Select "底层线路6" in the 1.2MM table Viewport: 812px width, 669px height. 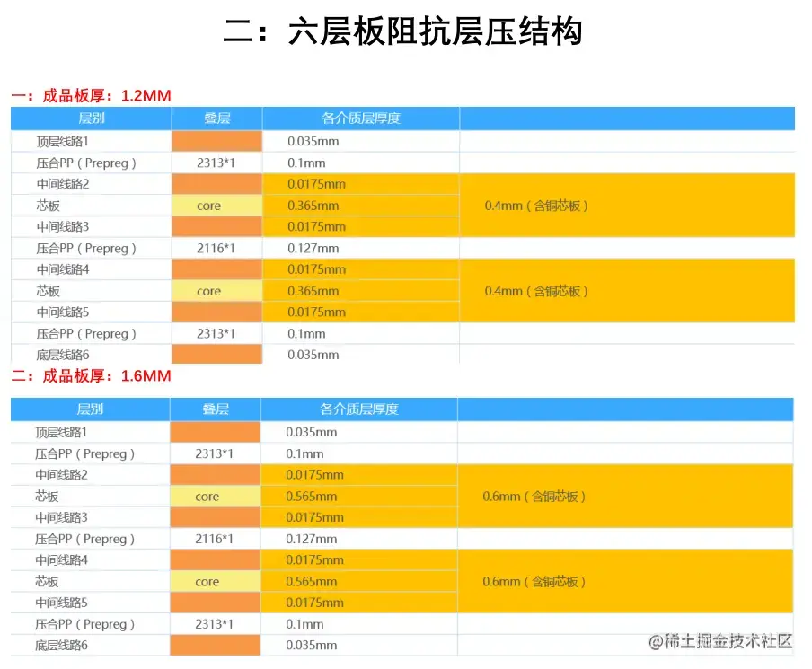coord(62,356)
